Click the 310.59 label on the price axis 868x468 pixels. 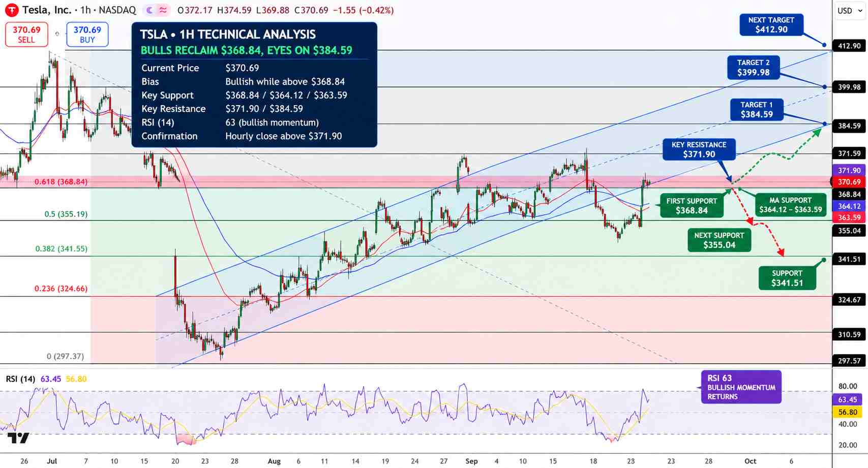coord(849,334)
